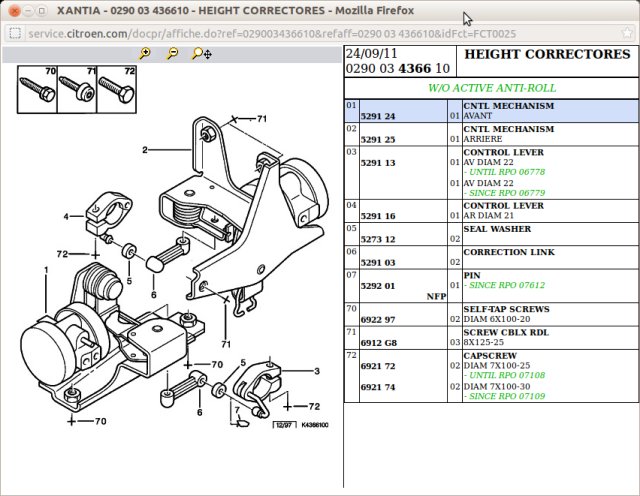Click part number 6921 72

click(x=378, y=366)
